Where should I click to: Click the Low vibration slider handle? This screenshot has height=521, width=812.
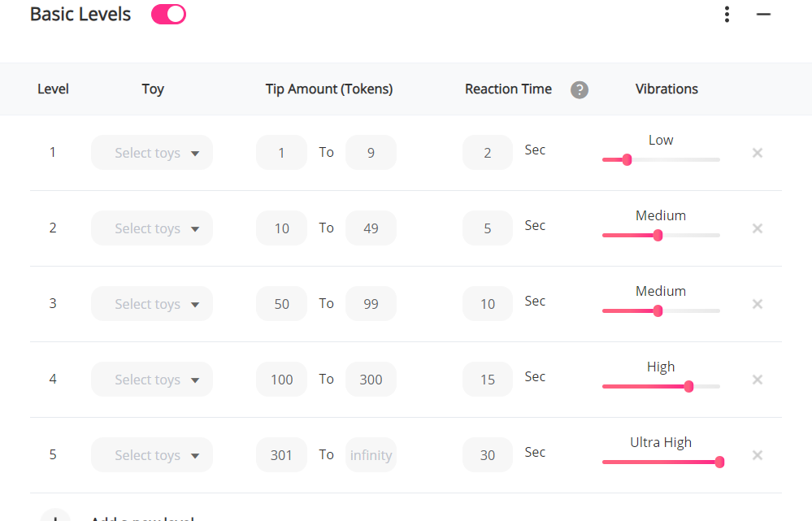pos(627,160)
